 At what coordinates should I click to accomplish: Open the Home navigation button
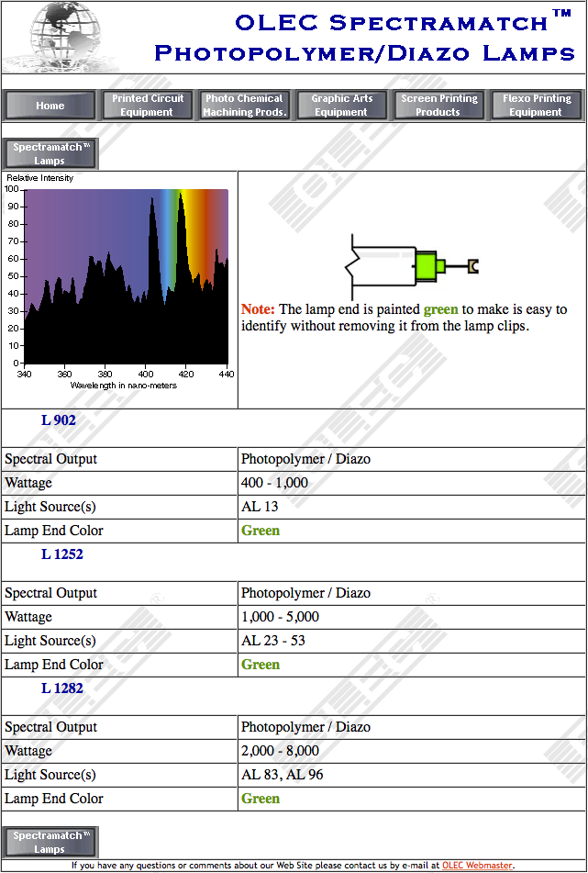(x=50, y=106)
